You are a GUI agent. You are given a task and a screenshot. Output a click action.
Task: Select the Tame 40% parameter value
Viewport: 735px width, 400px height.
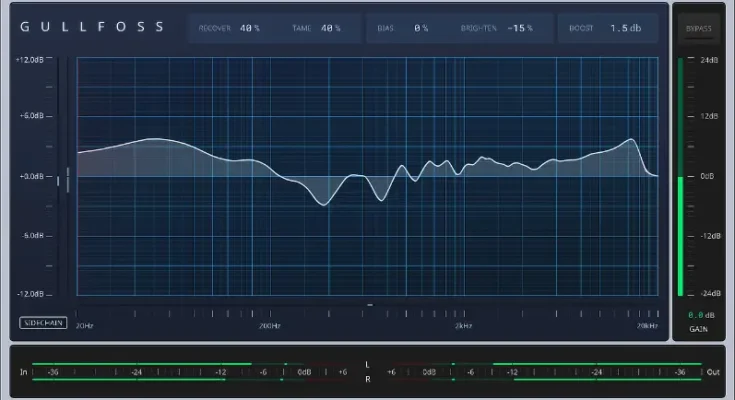(x=331, y=28)
